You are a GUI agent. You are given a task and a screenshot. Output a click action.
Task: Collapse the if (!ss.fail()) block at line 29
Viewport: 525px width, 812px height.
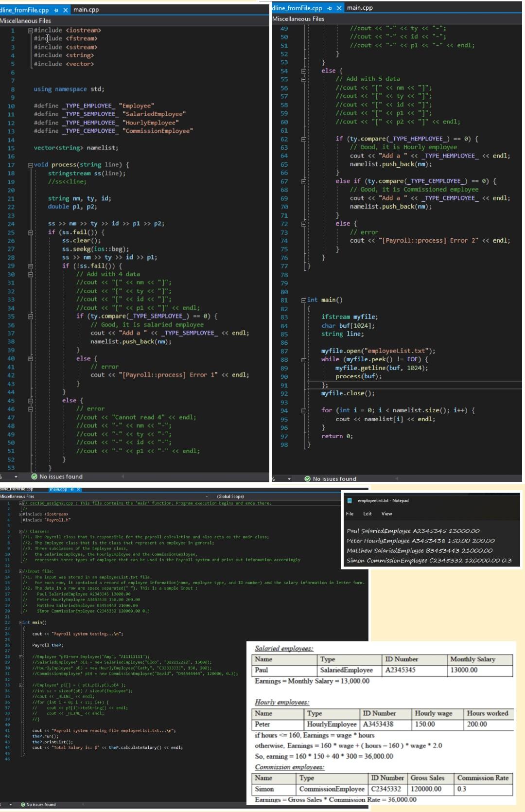pyautogui.click(x=30, y=266)
